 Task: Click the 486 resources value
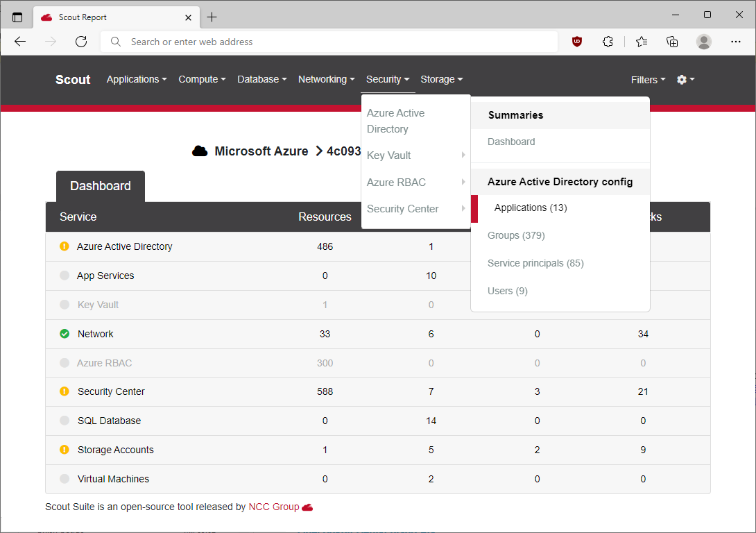325,246
